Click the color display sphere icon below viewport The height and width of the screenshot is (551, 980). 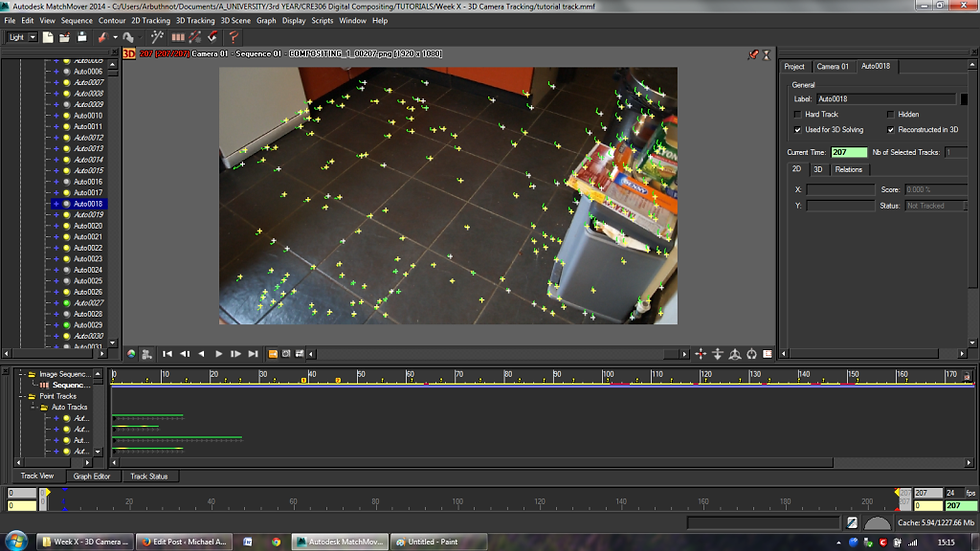point(131,354)
